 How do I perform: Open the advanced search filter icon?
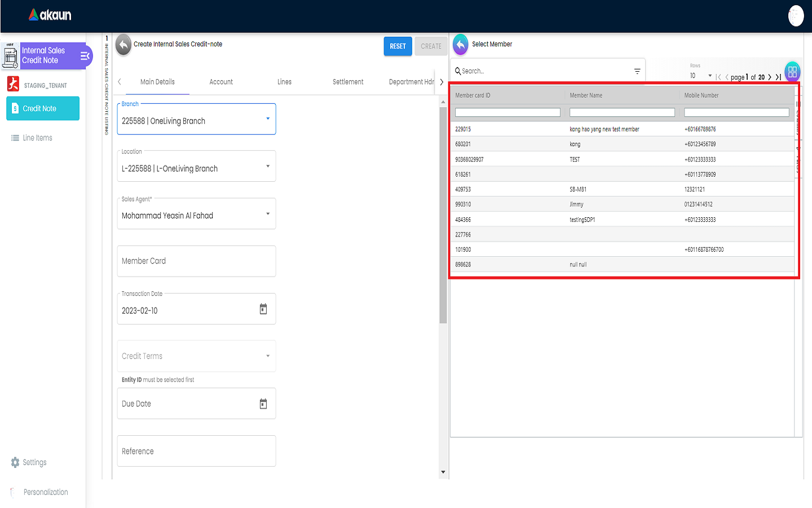click(637, 71)
